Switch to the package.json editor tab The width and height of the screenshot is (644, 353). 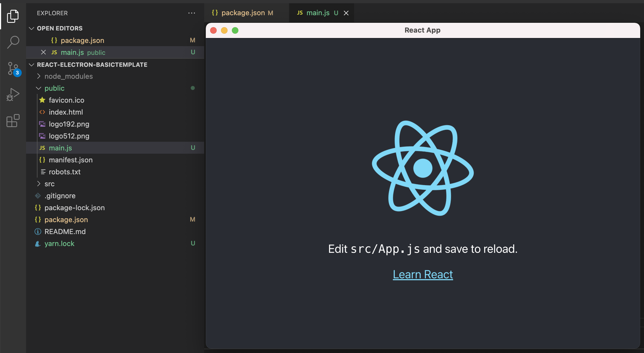click(243, 13)
